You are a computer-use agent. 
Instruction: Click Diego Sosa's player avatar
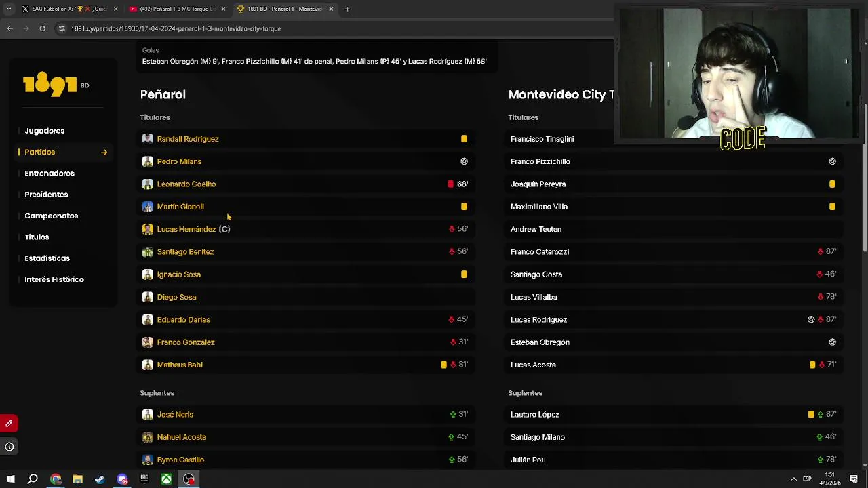point(147,297)
